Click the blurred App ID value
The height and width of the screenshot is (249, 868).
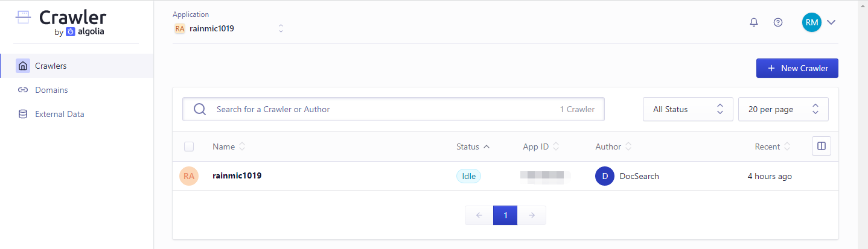(546, 176)
